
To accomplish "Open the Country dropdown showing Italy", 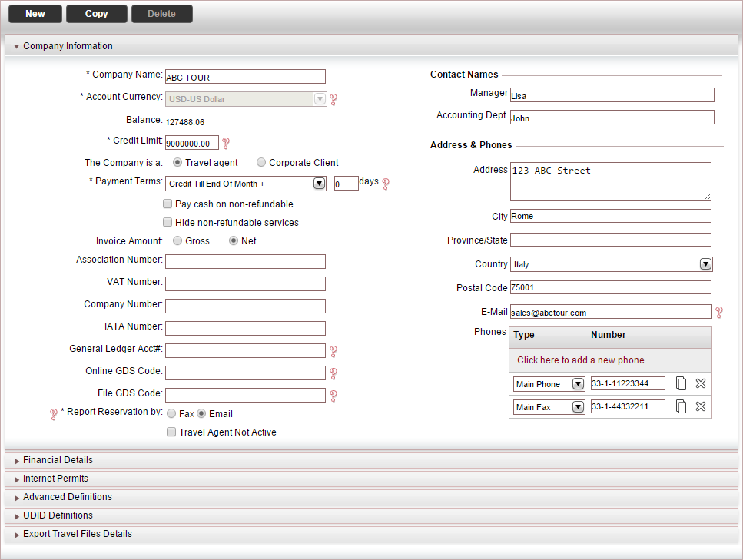I will pos(705,264).
